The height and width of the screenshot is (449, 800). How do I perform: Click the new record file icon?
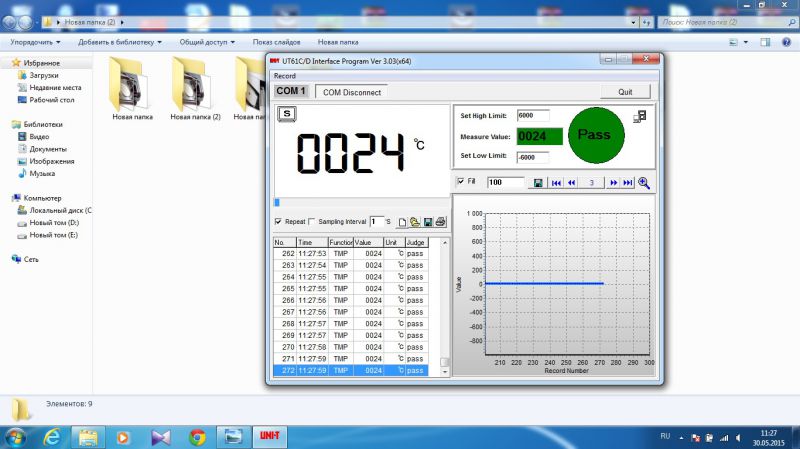(x=402, y=222)
